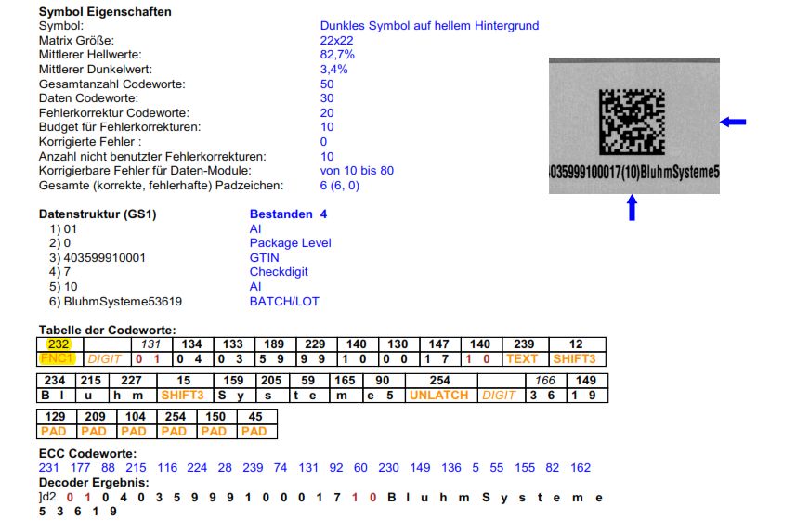Click the '227' codeword cell

[131, 381]
